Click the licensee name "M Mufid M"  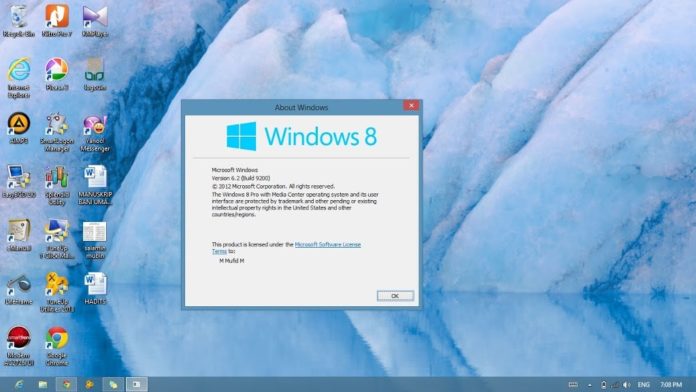coord(232,261)
